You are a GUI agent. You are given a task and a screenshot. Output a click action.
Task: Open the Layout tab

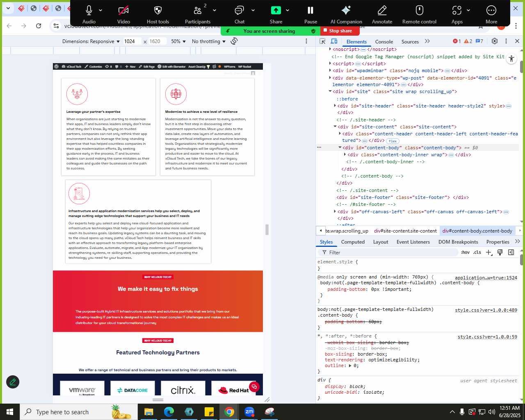tap(381, 242)
